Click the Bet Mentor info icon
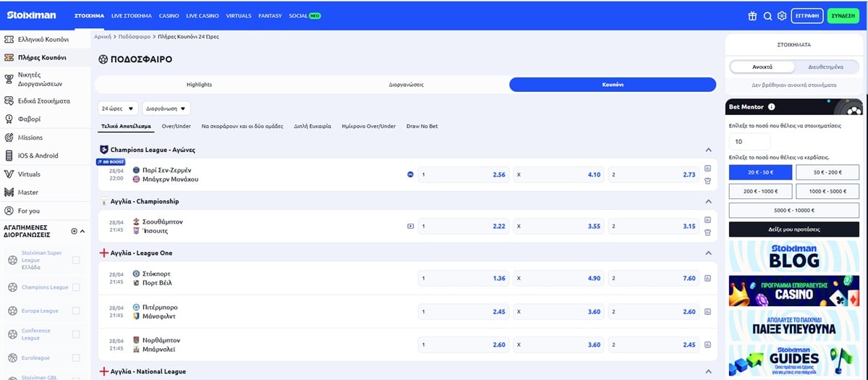This screenshot has width=868, height=380. pyautogui.click(x=771, y=107)
